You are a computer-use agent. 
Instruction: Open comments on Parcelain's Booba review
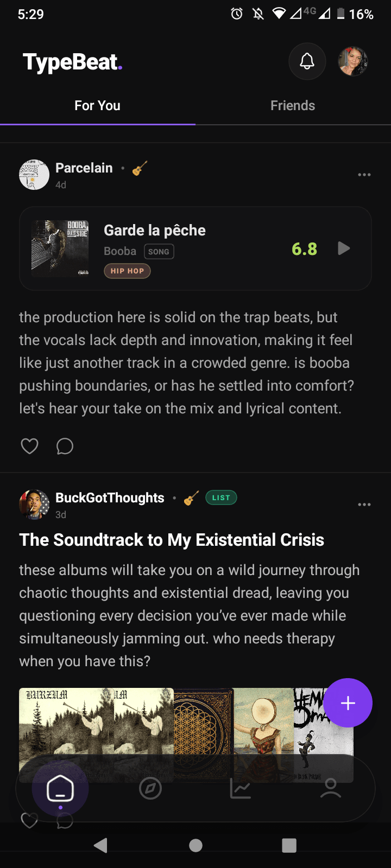pyautogui.click(x=65, y=446)
